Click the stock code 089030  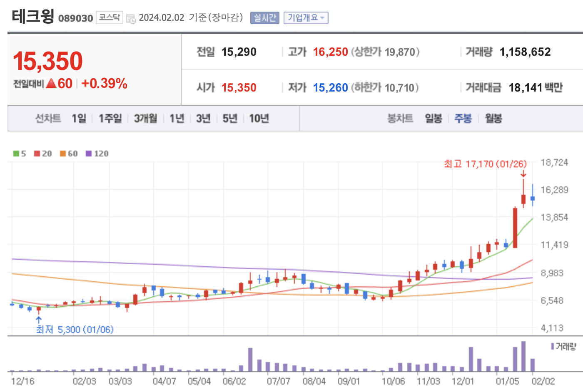click(76, 18)
